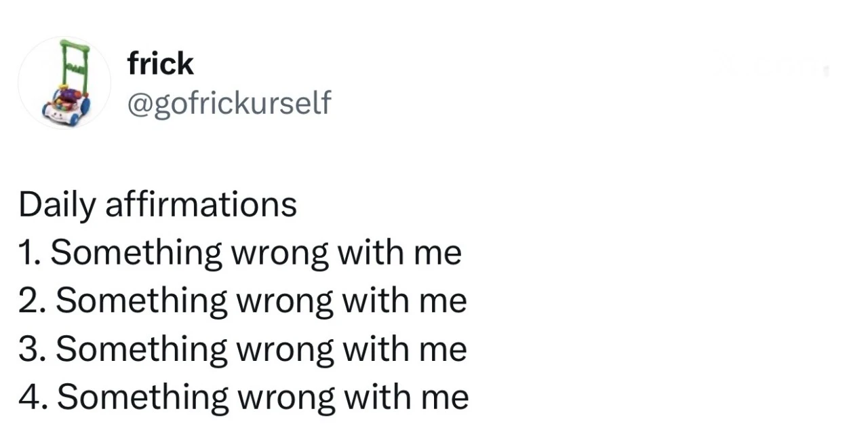Click the list number "1."
The height and width of the screenshot is (424, 868).
click(30, 252)
